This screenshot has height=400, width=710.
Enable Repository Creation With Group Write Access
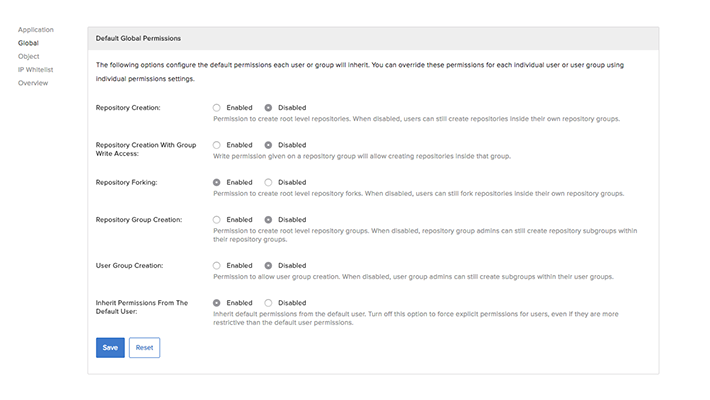(217, 145)
